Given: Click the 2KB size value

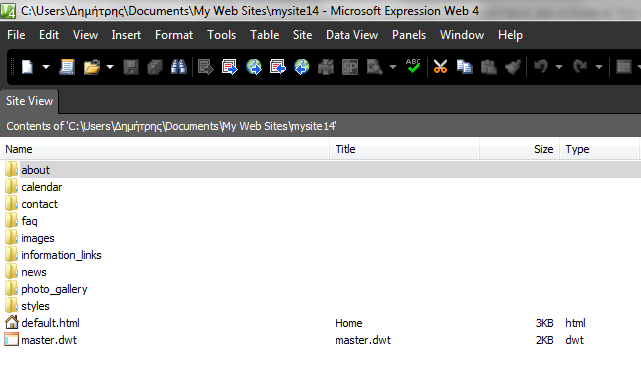Looking at the screenshot, I should coord(544,340).
